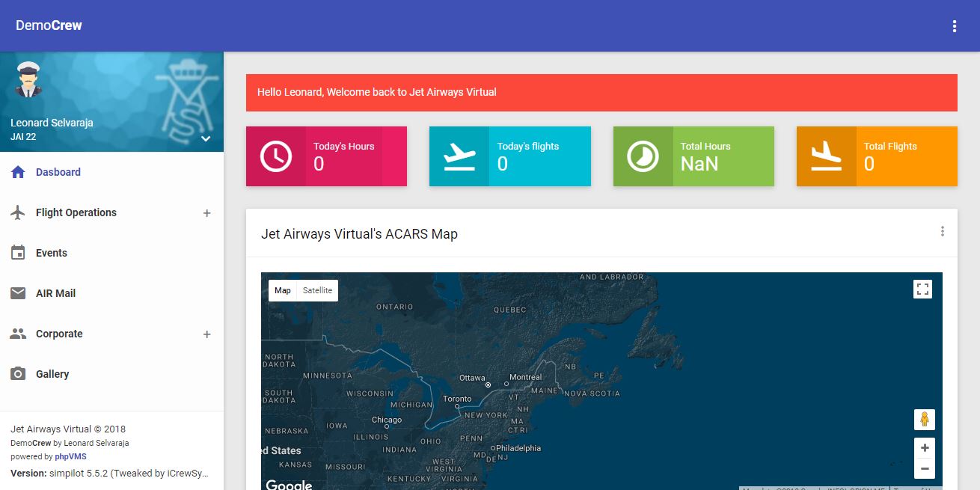The image size is (980, 490).
Task: Click the Google logo on map
Action: (289, 485)
